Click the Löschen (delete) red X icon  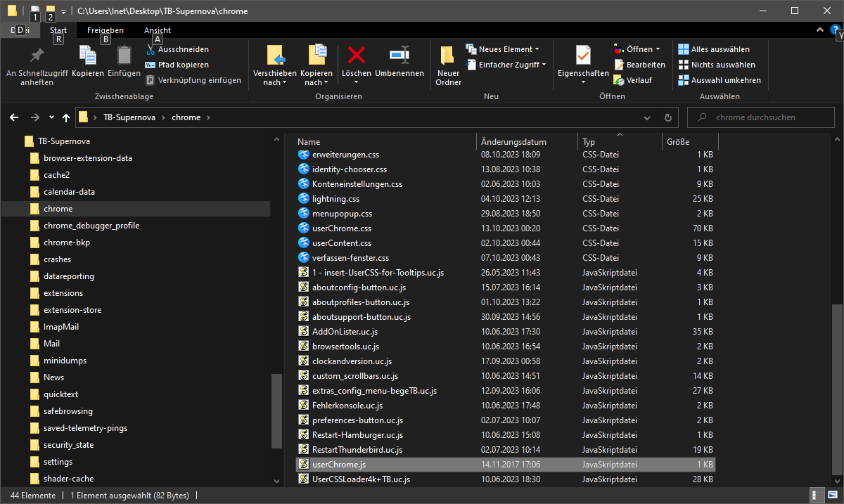pos(357,56)
